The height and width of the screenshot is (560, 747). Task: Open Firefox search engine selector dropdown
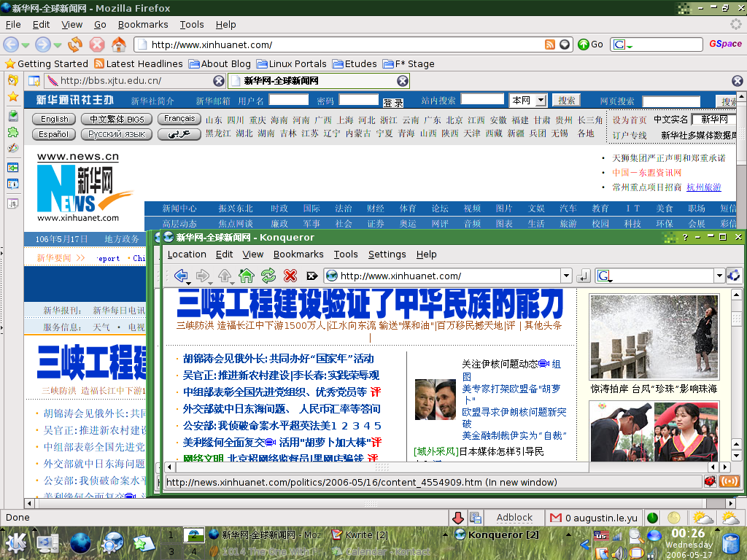tap(622, 44)
